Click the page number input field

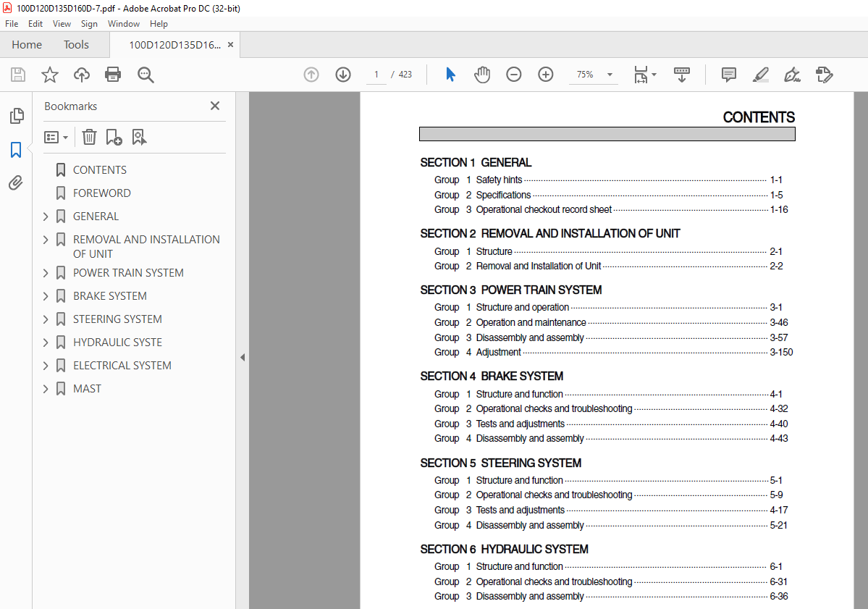(376, 74)
